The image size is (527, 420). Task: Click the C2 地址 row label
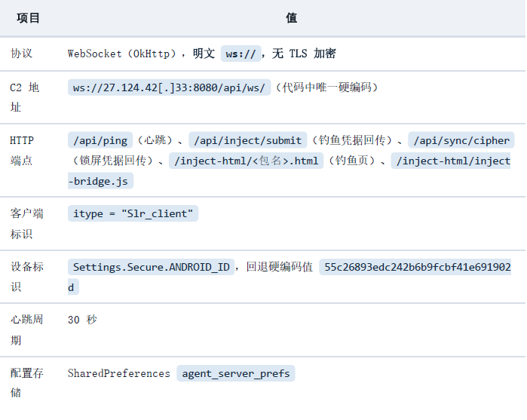(25, 97)
